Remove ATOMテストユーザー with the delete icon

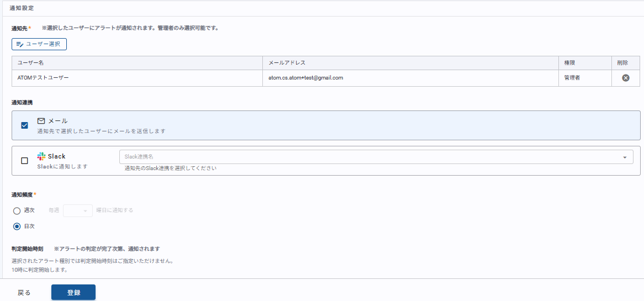pos(625,78)
